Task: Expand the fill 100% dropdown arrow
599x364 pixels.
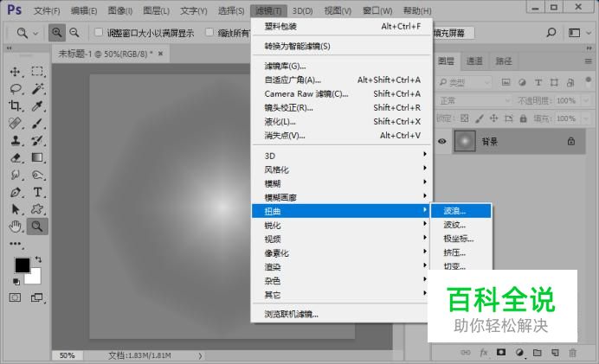Action: pyautogui.click(x=586, y=118)
